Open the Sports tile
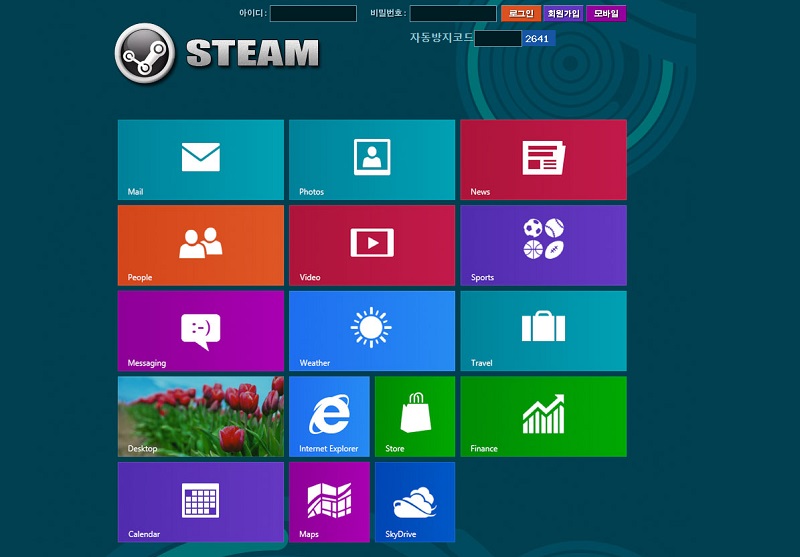 [x=543, y=245]
